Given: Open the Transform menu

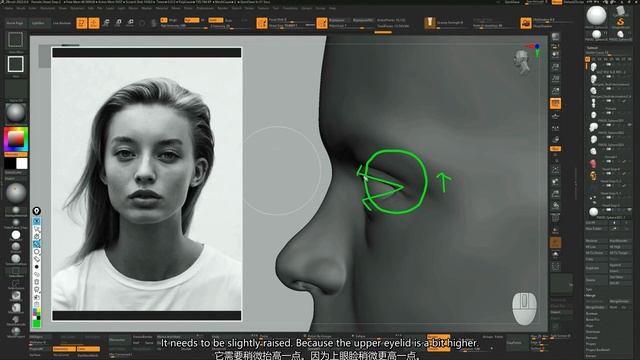Looking at the screenshot, I should [x=291, y=8].
